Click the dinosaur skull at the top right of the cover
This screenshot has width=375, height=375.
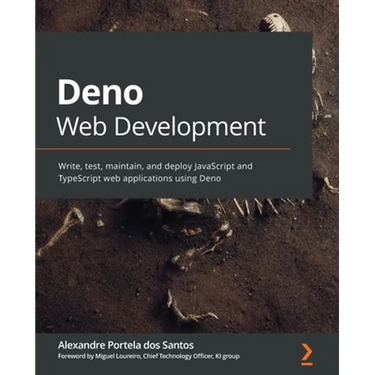(x=275, y=23)
